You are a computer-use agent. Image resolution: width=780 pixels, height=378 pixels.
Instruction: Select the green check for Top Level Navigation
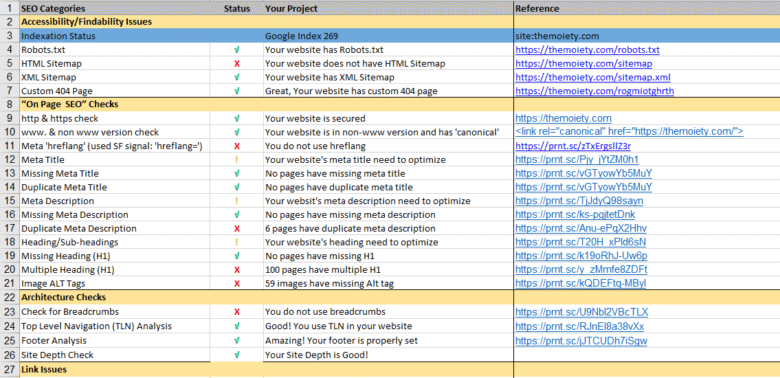[x=237, y=326]
